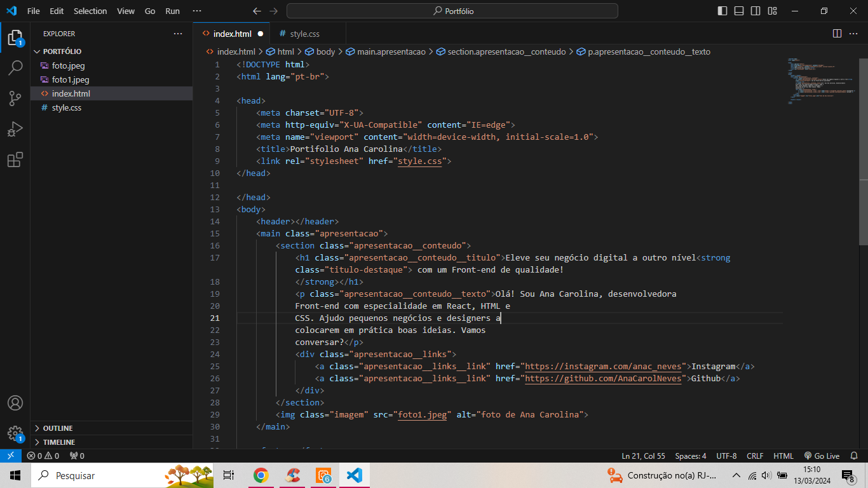868x488 pixels.
Task: Open the Go menu
Action: [x=150, y=11]
